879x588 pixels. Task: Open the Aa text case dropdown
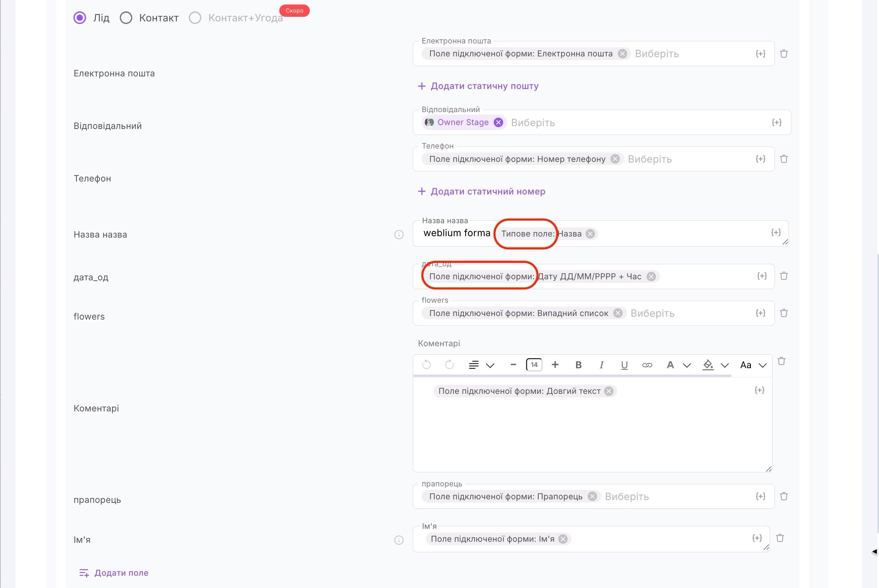coord(753,365)
